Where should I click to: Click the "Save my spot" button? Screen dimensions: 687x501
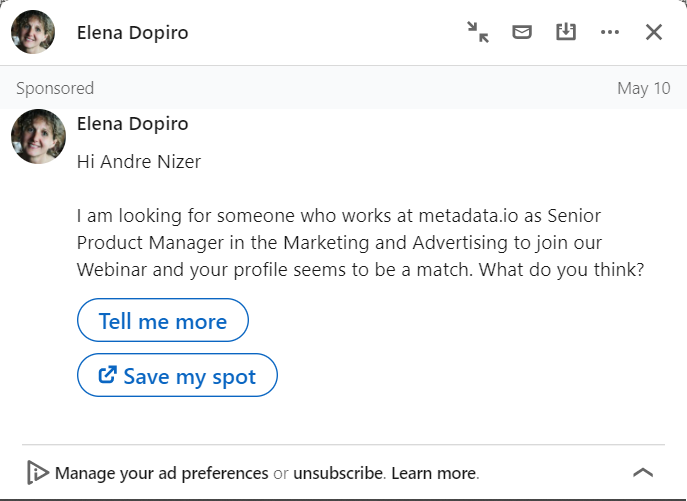pos(177,376)
